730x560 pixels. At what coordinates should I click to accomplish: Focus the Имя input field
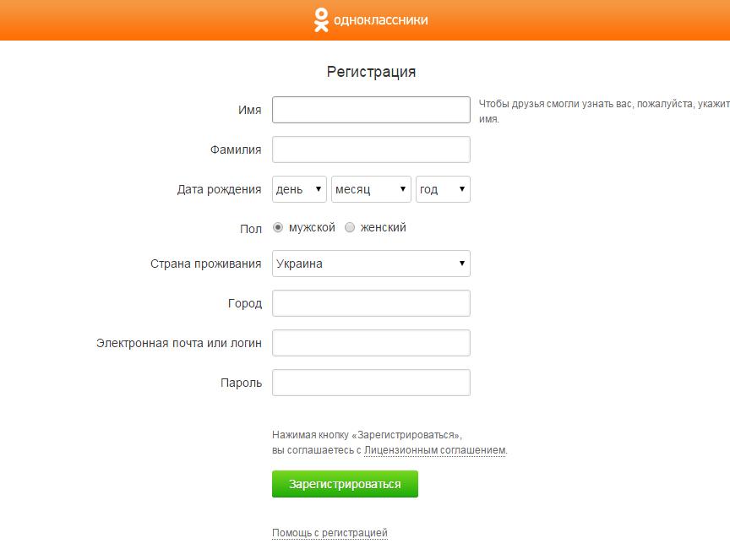(x=371, y=110)
